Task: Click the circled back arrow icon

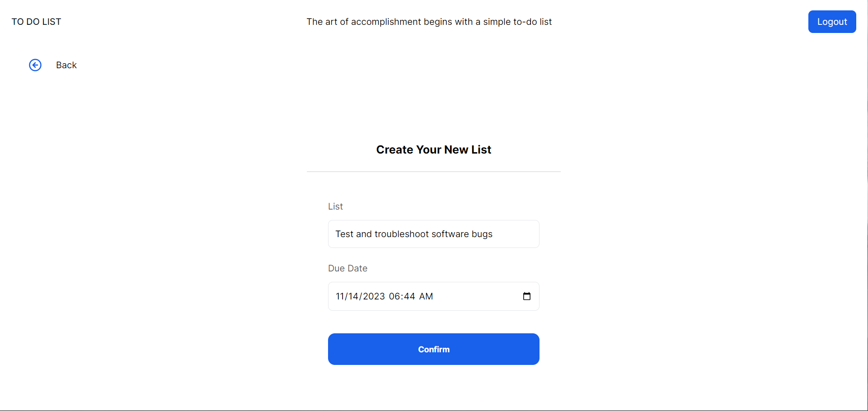Action: tap(35, 65)
